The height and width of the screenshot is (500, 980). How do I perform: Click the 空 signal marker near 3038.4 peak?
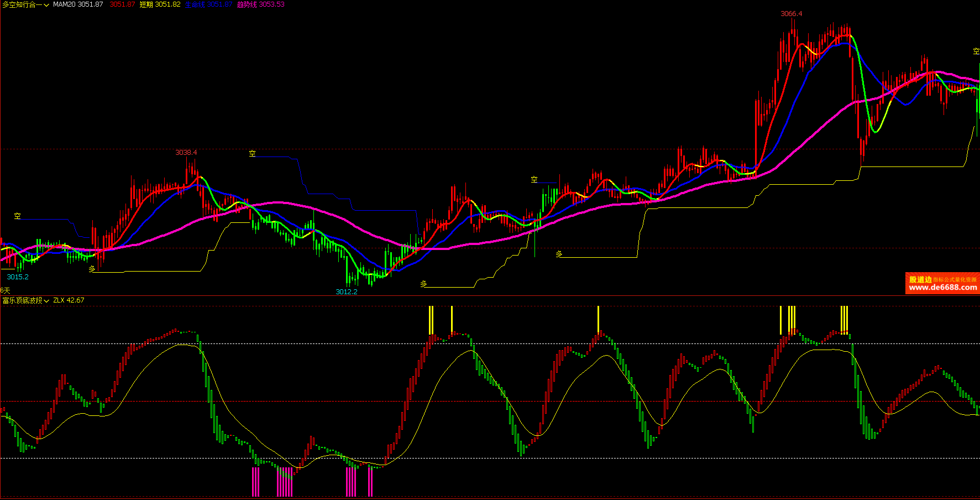click(x=253, y=154)
